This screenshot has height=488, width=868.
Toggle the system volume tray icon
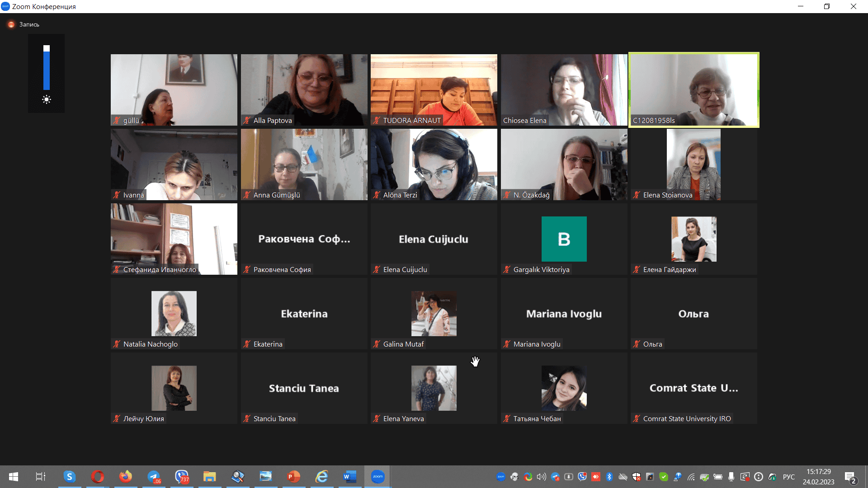coord(541,477)
